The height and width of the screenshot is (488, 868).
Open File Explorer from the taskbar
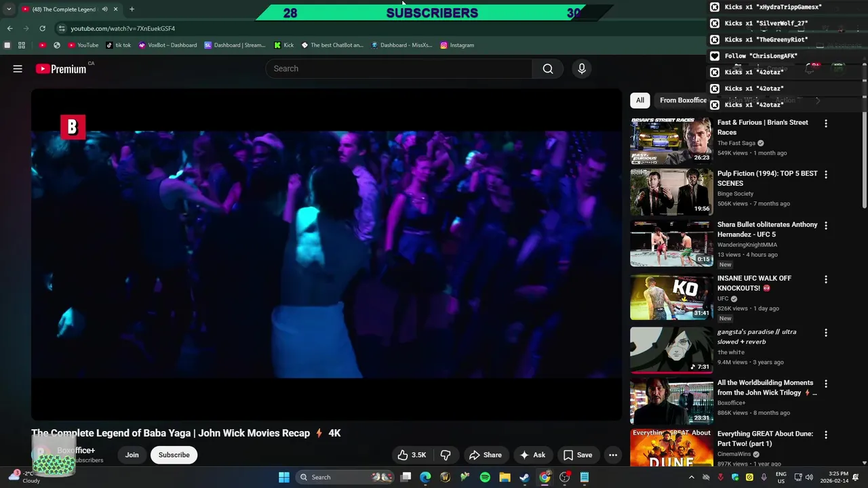coord(505,477)
